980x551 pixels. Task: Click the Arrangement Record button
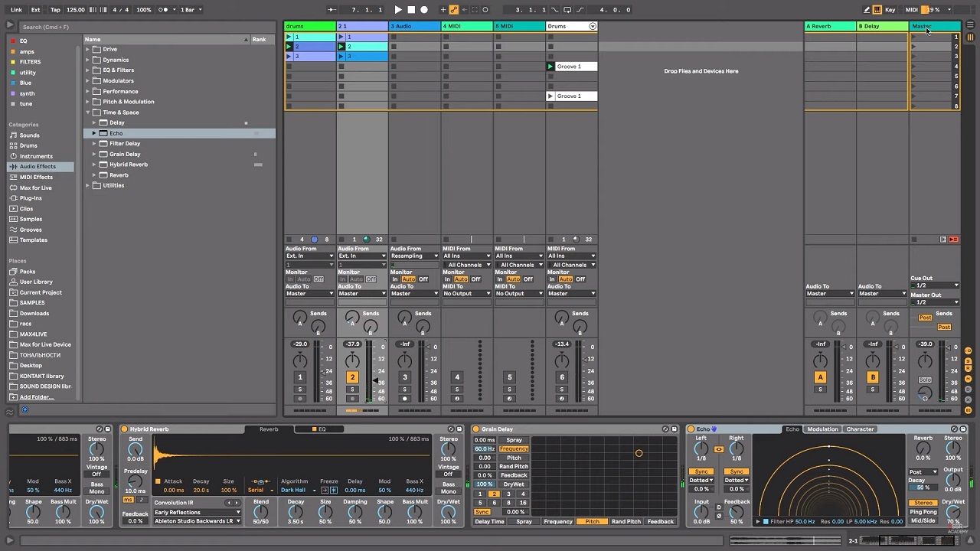[x=424, y=10]
